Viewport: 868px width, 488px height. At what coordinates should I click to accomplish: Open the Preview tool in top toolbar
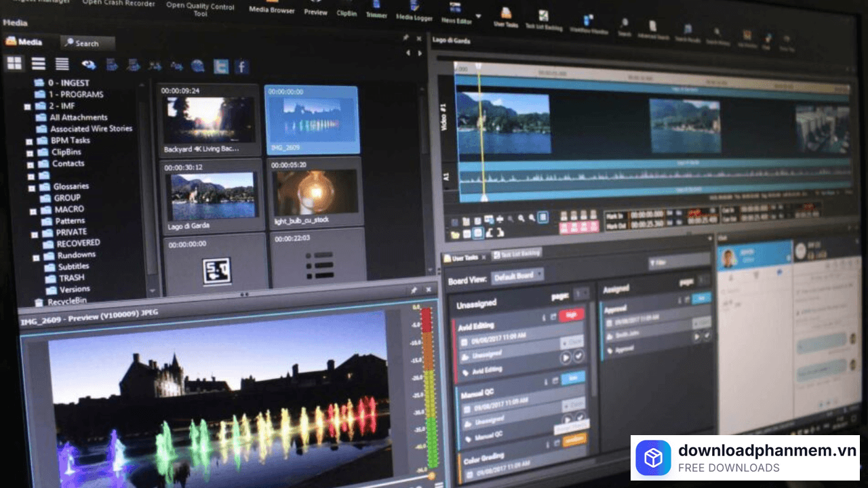315,9
